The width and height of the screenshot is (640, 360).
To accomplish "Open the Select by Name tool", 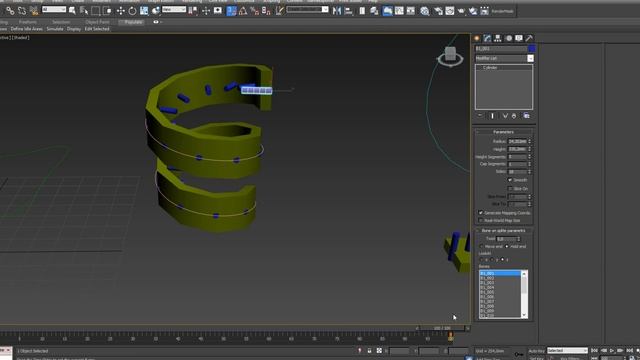I will click(x=84, y=11).
